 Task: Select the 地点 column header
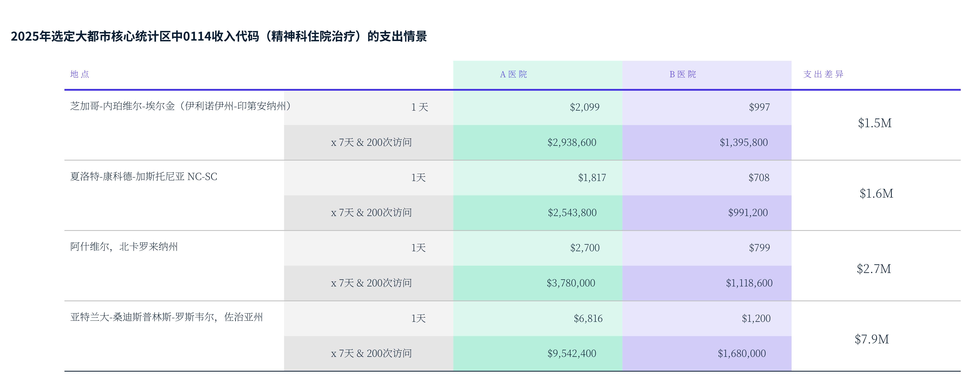[x=80, y=74]
